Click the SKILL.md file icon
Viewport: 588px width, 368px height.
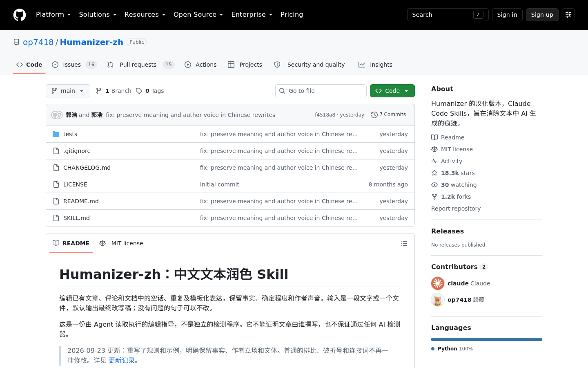pyautogui.click(x=56, y=218)
